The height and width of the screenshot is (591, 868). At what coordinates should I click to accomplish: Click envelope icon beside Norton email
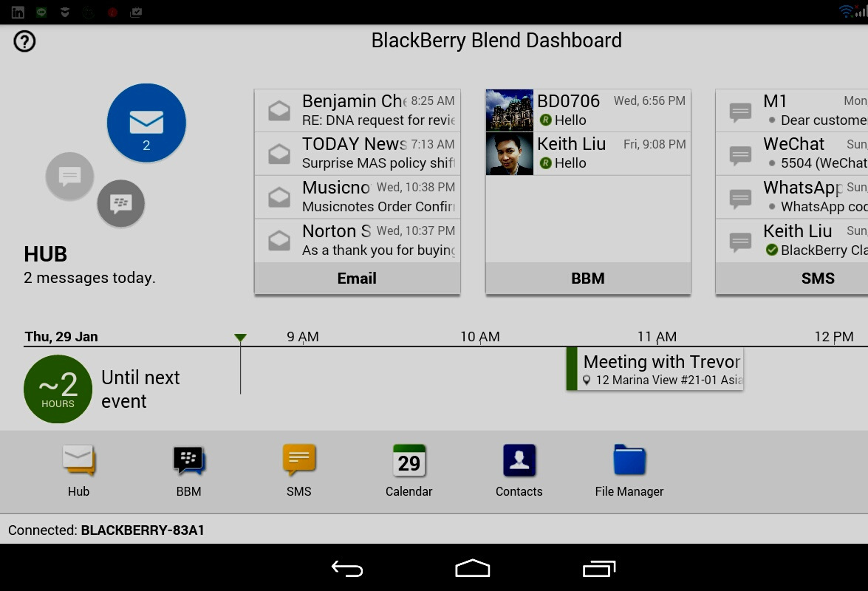click(x=279, y=240)
